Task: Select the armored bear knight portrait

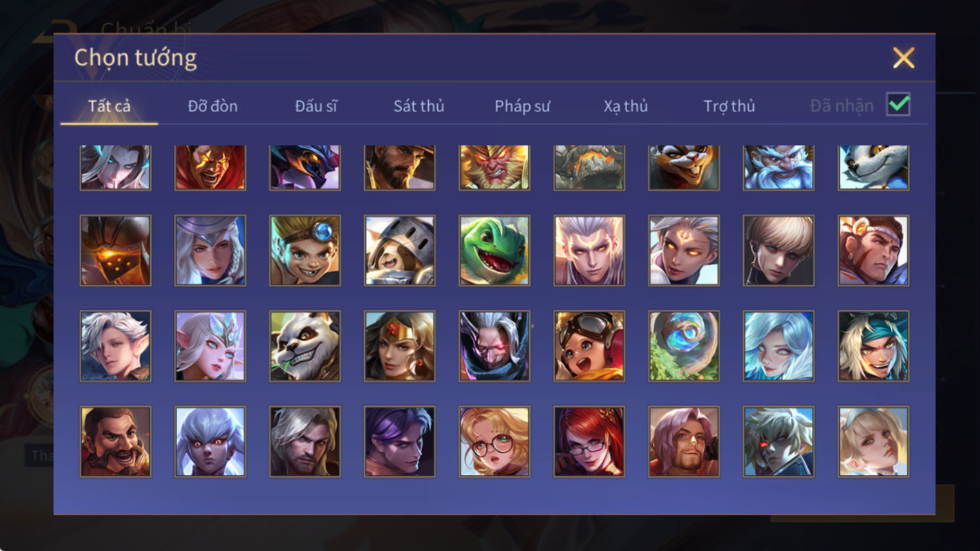Action: pos(400,250)
